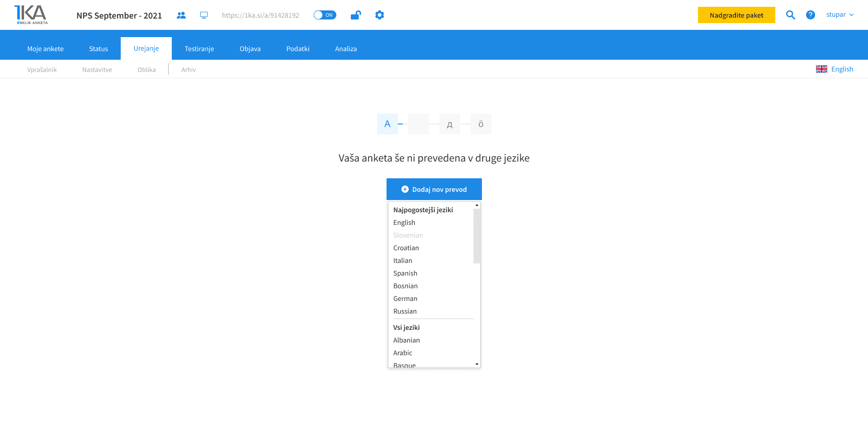The height and width of the screenshot is (448, 868).
Task: Open the survey settings gear icon
Action: point(379,15)
